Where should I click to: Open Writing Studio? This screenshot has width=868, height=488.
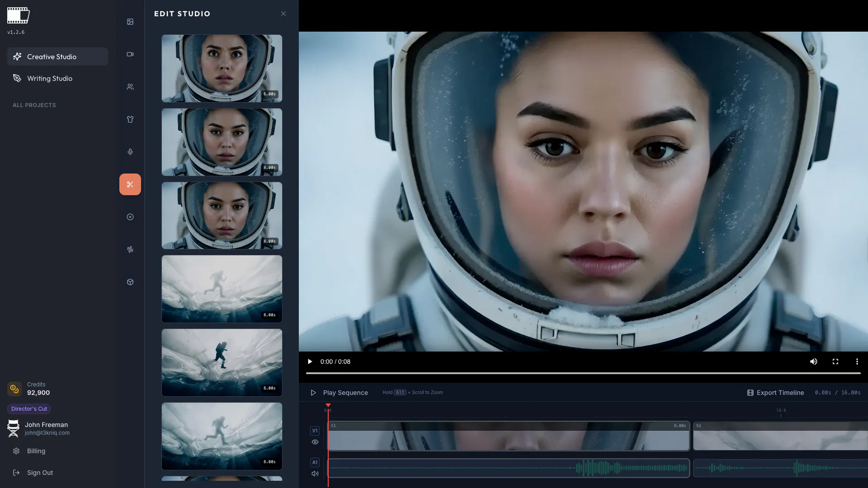pyautogui.click(x=57, y=78)
